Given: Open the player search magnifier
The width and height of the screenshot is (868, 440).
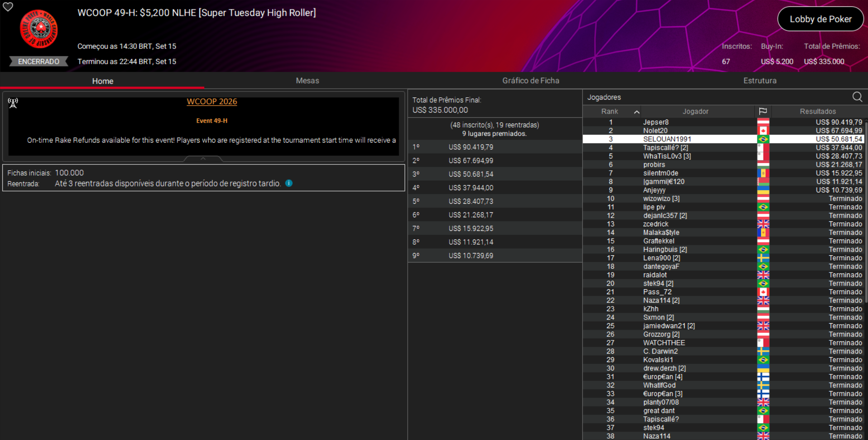Looking at the screenshot, I should point(857,97).
